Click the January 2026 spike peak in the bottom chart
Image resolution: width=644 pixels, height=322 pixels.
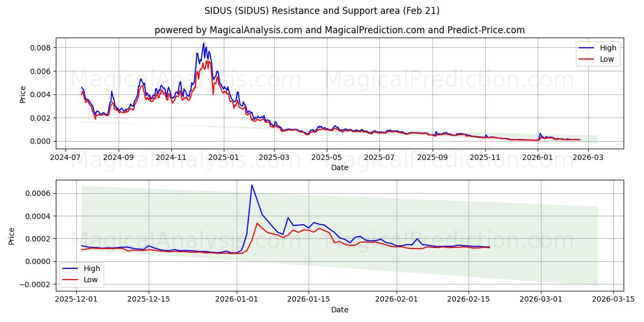pyautogui.click(x=252, y=185)
